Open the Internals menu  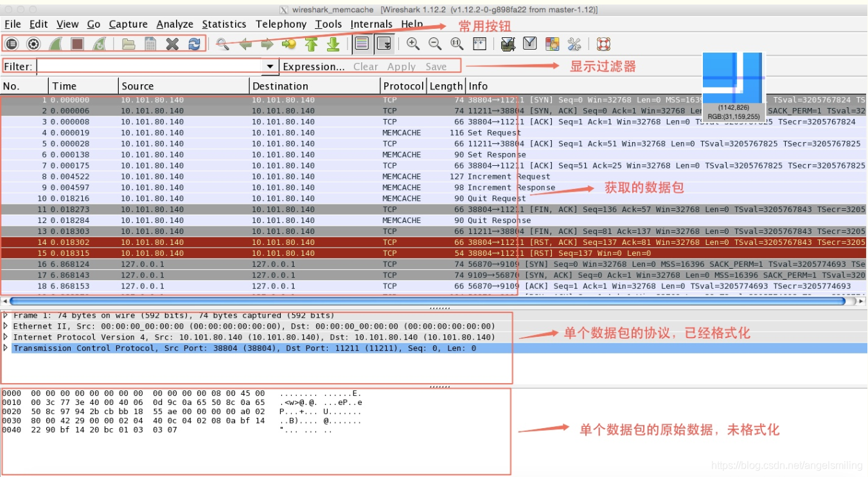click(371, 24)
